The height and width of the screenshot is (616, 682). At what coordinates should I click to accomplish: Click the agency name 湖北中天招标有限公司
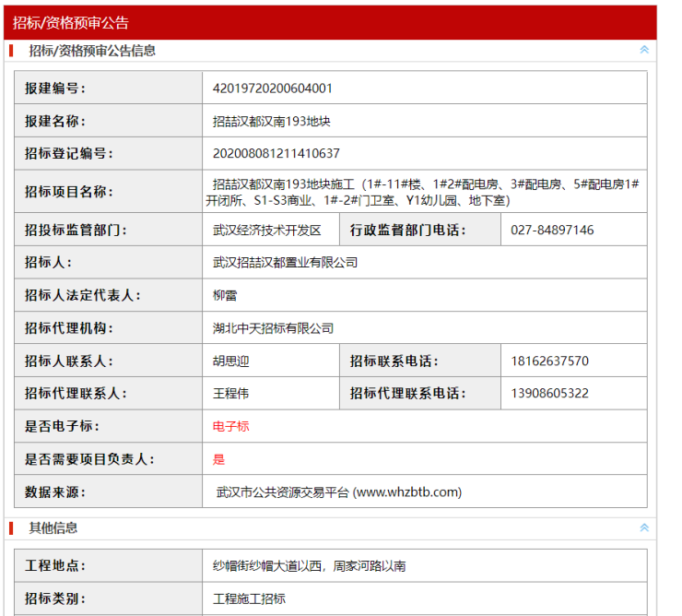pos(273,328)
